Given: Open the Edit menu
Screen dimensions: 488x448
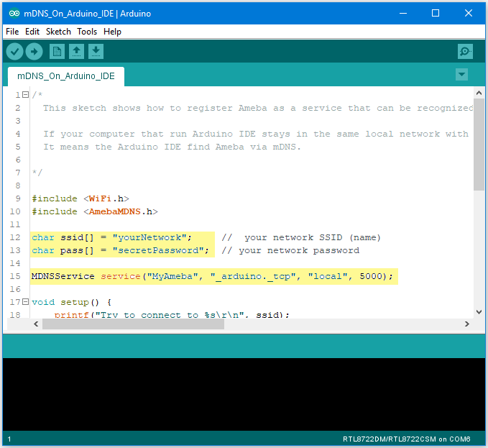Looking at the screenshot, I should [32, 32].
